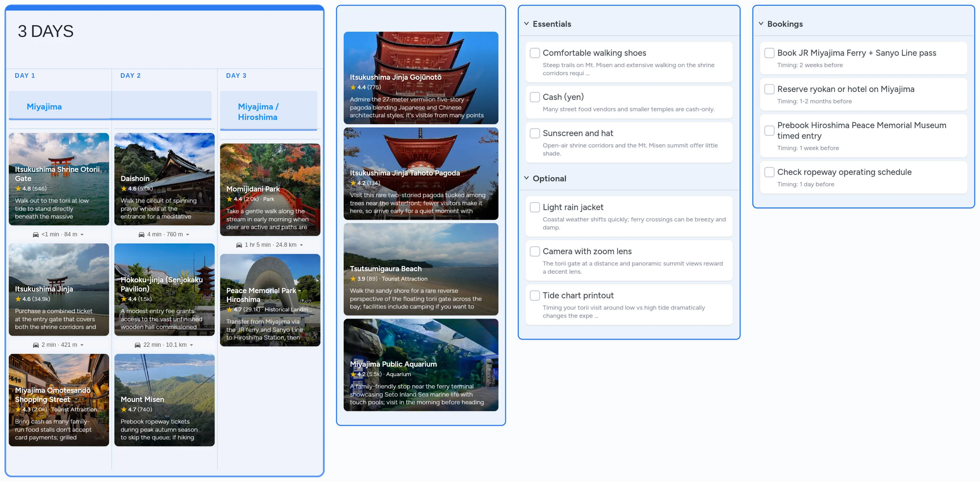Select the Miyajima / Hiroshima tab under Day 3

tap(258, 111)
